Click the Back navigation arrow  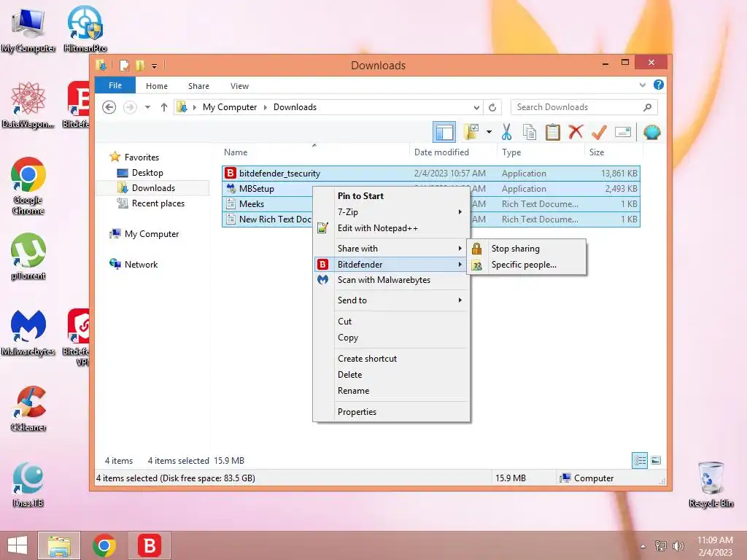[109, 107]
